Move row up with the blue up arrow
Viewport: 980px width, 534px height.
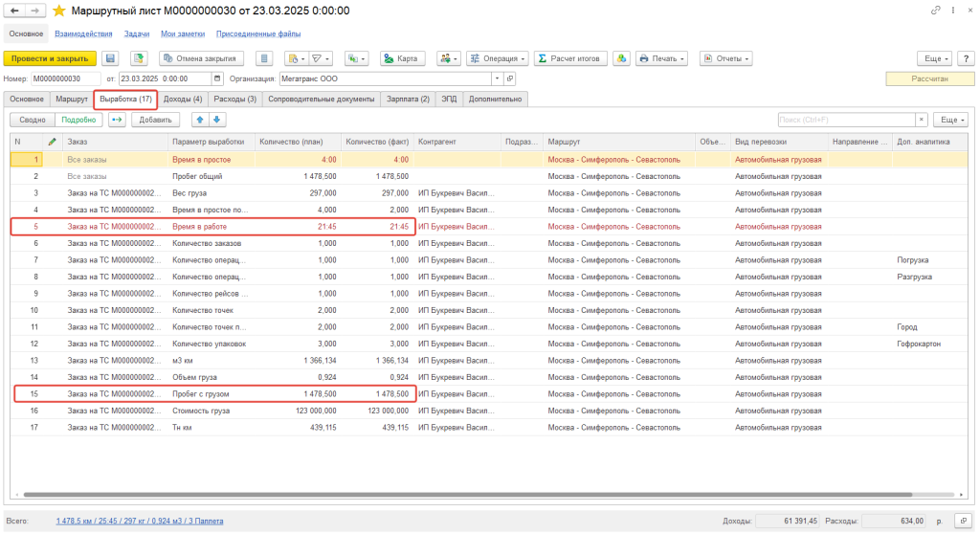click(x=200, y=120)
